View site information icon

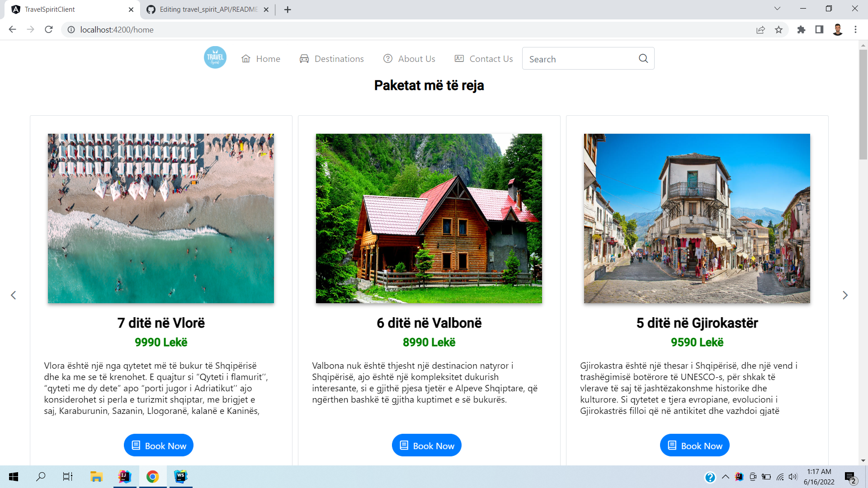[71, 29]
